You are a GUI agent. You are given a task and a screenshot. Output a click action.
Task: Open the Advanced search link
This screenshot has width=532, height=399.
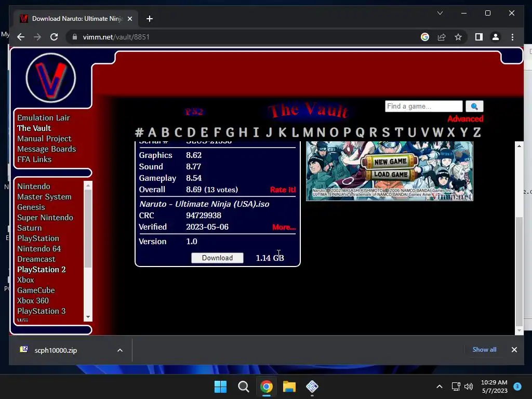click(x=465, y=119)
